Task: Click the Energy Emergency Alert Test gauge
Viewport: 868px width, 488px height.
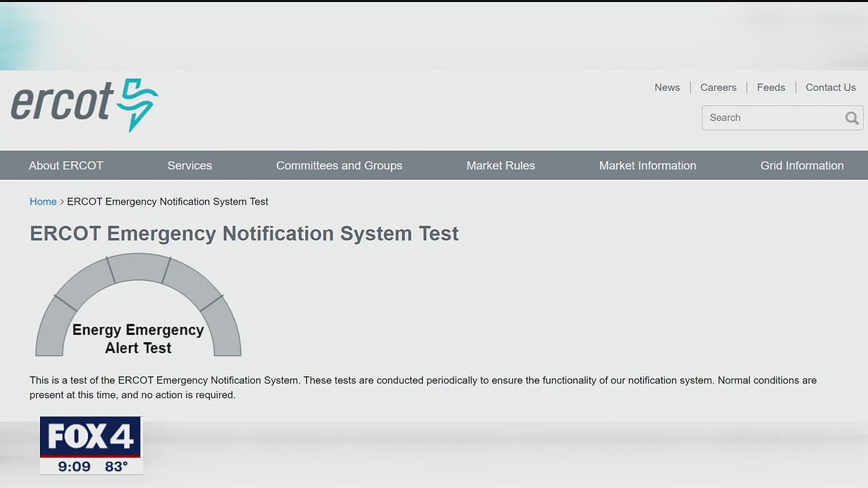Action: (138, 305)
